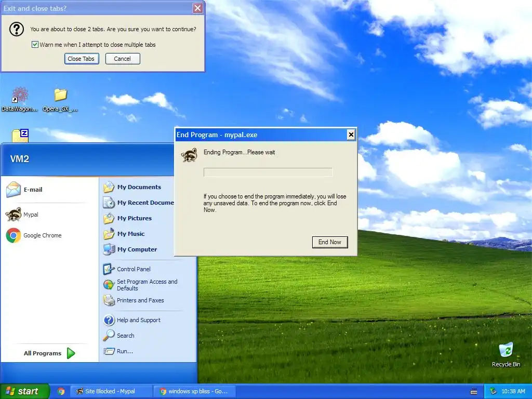Click the Start button
This screenshot has width=532, height=399.
pos(24,391)
